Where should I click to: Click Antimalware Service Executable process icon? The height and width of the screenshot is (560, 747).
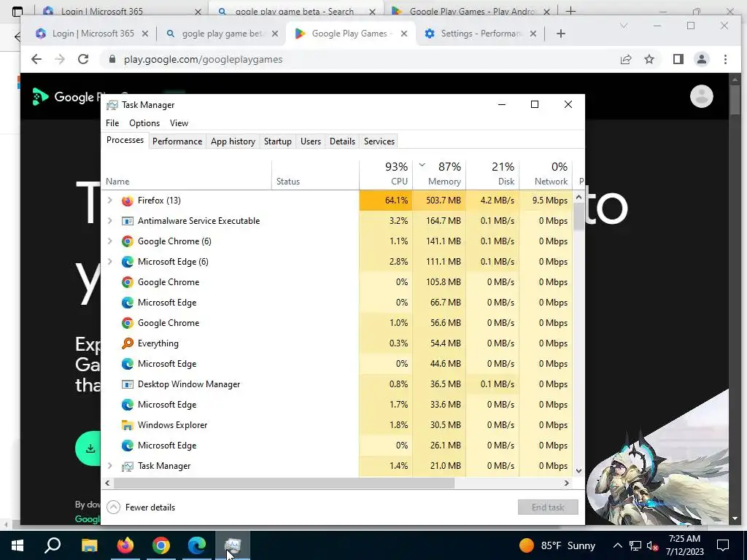127,221
